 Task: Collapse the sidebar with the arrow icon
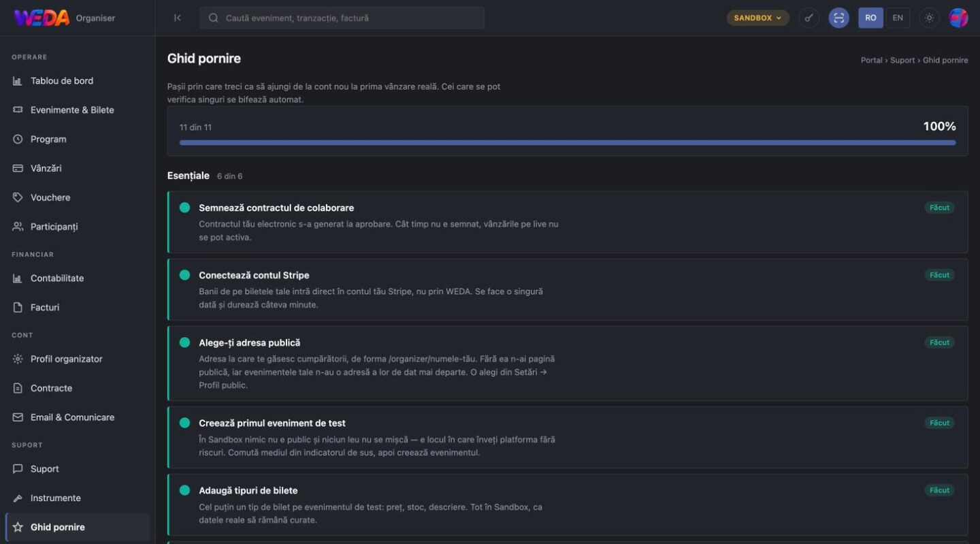click(x=178, y=18)
